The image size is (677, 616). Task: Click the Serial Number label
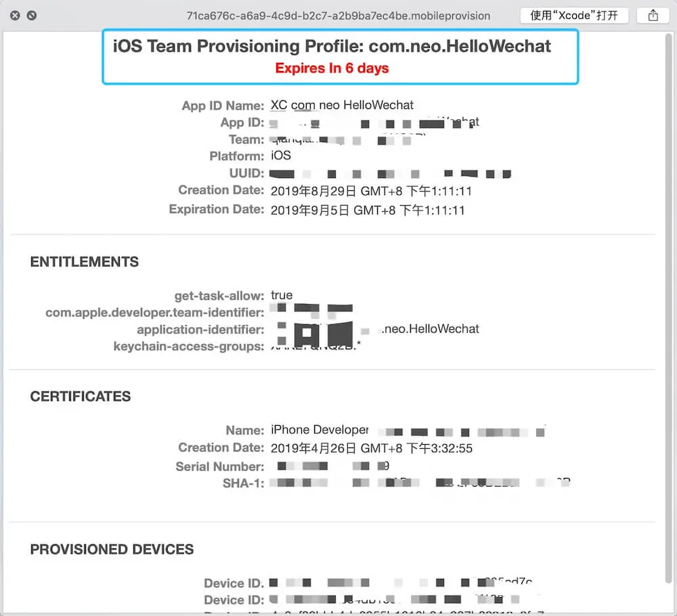pos(220,466)
